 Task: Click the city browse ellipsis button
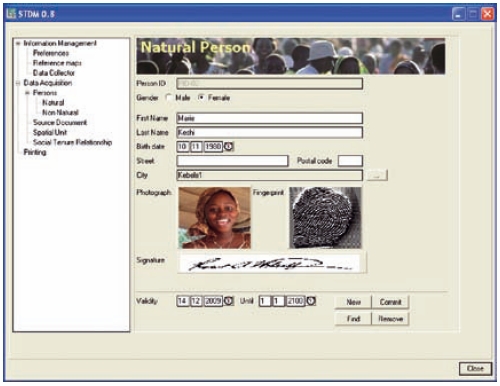click(x=377, y=175)
